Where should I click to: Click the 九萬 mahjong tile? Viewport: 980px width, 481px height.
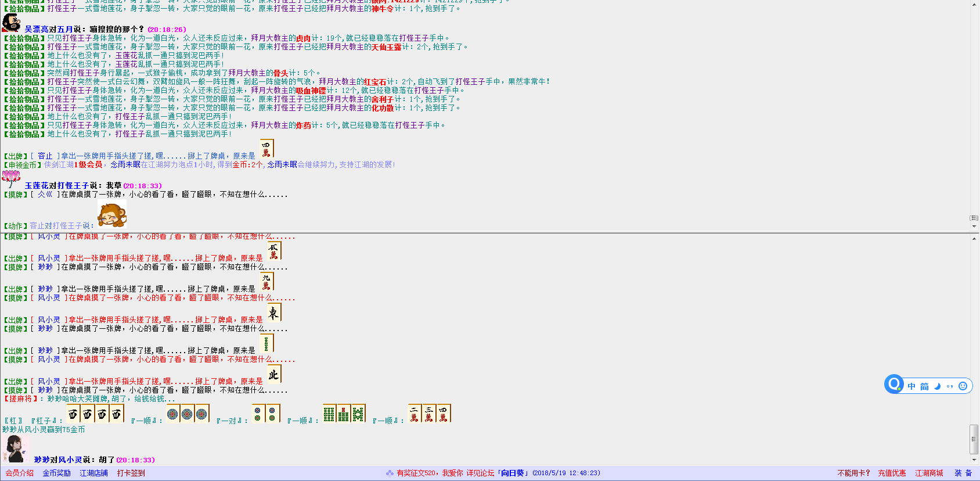tap(266, 281)
